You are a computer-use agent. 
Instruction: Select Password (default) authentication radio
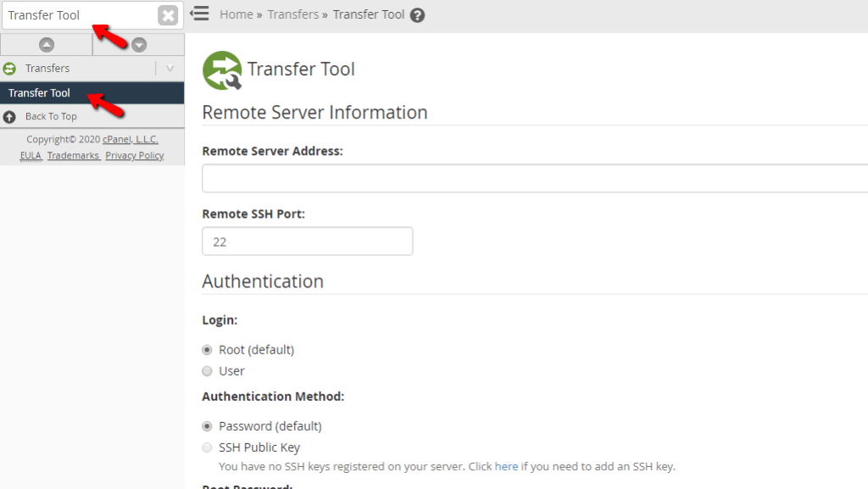tap(207, 426)
